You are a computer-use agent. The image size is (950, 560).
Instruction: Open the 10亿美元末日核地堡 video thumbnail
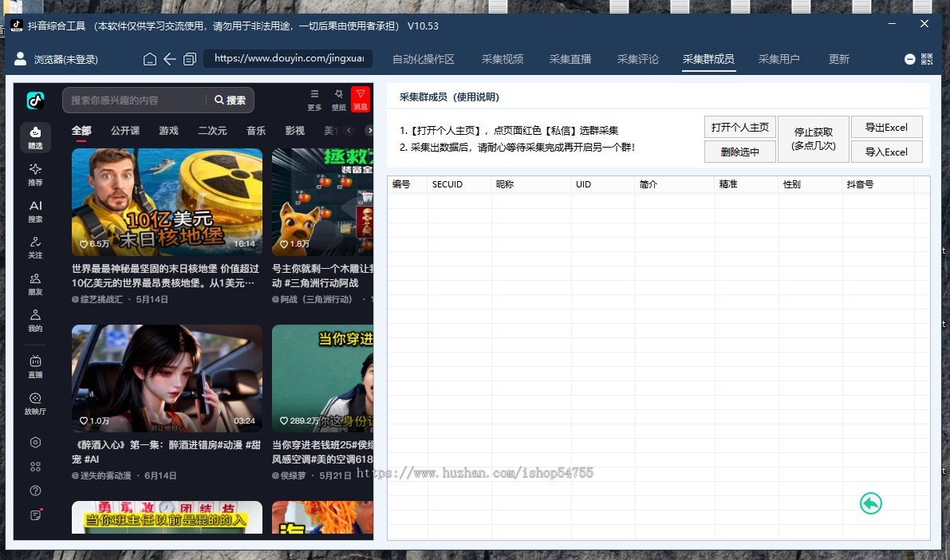tap(168, 202)
